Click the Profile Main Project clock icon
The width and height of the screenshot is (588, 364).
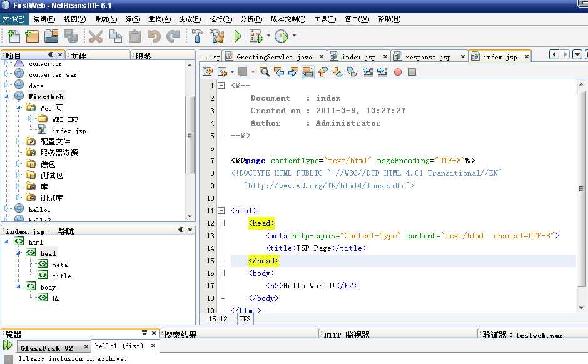(281, 36)
